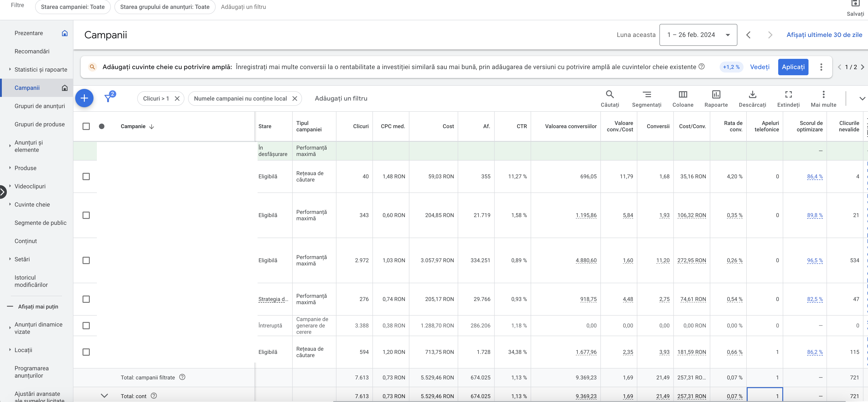Click the Strategia d... status link
This screenshot has width=868, height=402.
coord(273,299)
